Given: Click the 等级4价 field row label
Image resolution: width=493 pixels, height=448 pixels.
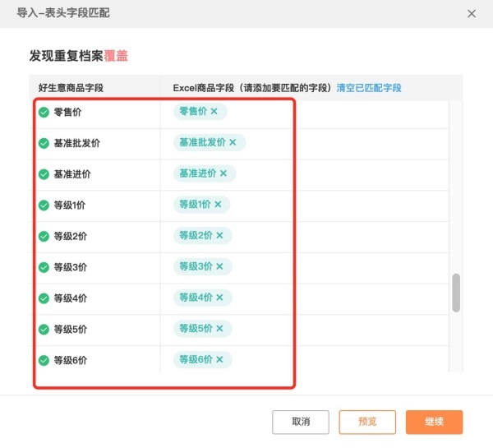Looking at the screenshot, I should 70,298.
